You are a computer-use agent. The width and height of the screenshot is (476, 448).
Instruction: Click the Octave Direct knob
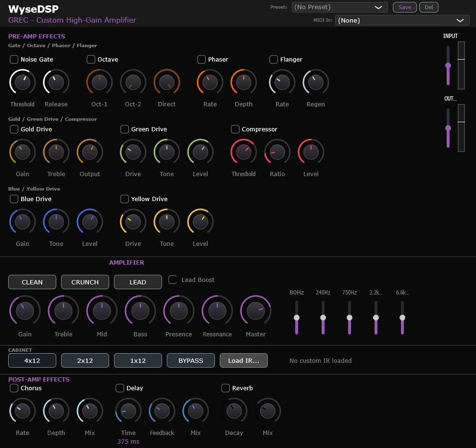(x=167, y=82)
